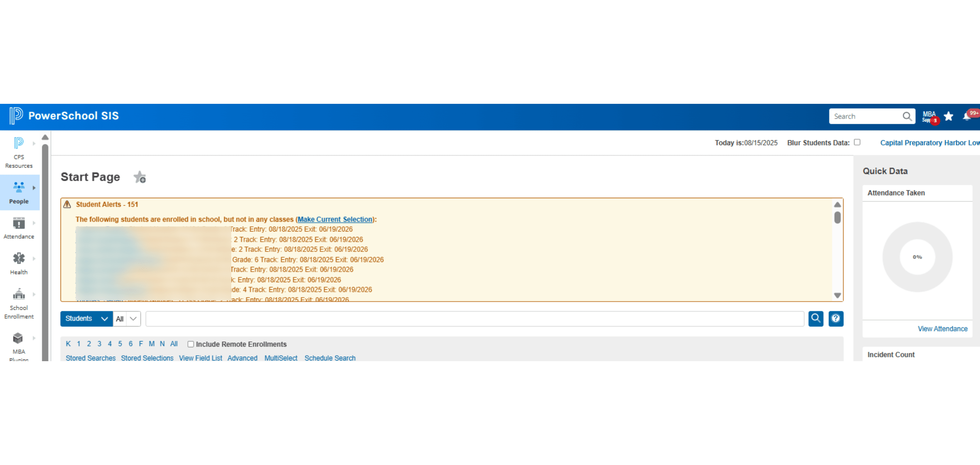Screen dimensions: 980x465
Task: Open the Students search type dropdown
Action: coord(86,319)
